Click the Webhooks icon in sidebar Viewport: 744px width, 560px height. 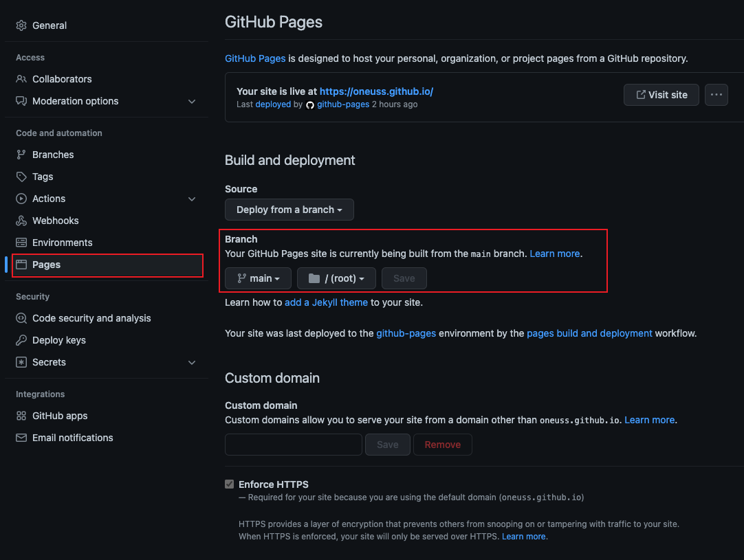click(x=21, y=221)
